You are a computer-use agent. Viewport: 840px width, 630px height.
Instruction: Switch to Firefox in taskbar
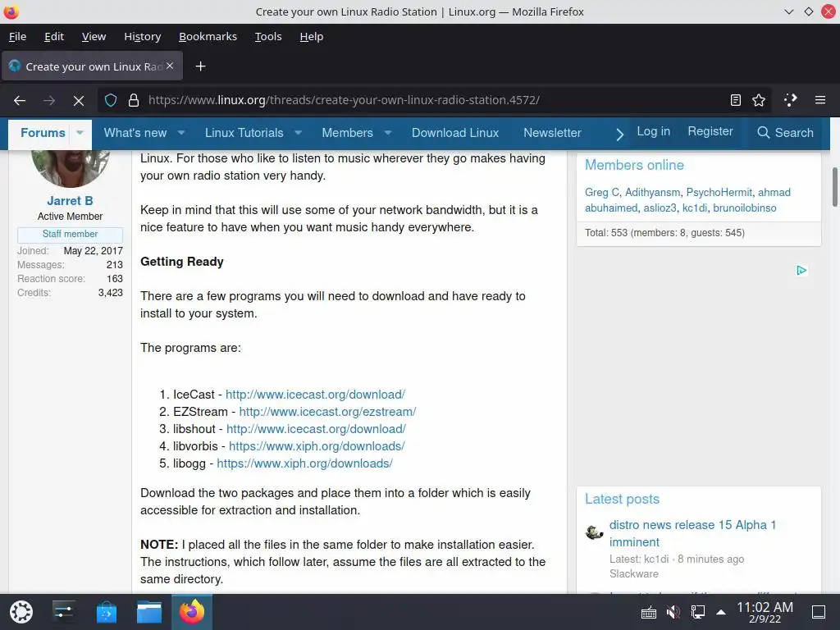[x=192, y=612]
